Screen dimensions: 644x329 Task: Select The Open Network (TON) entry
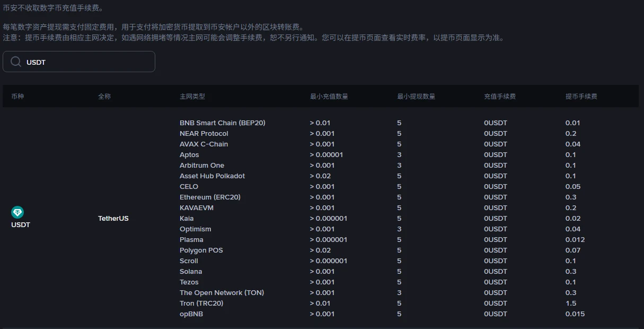click(x=222, y=293)
